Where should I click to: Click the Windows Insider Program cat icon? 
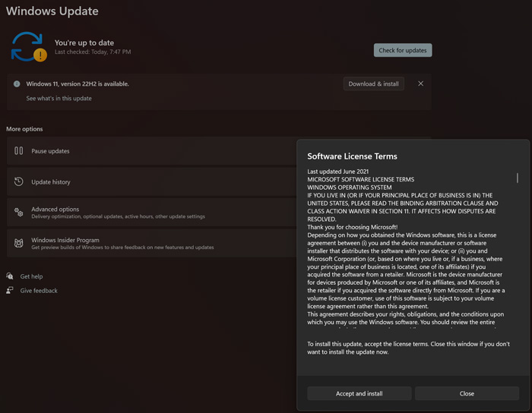19,243
